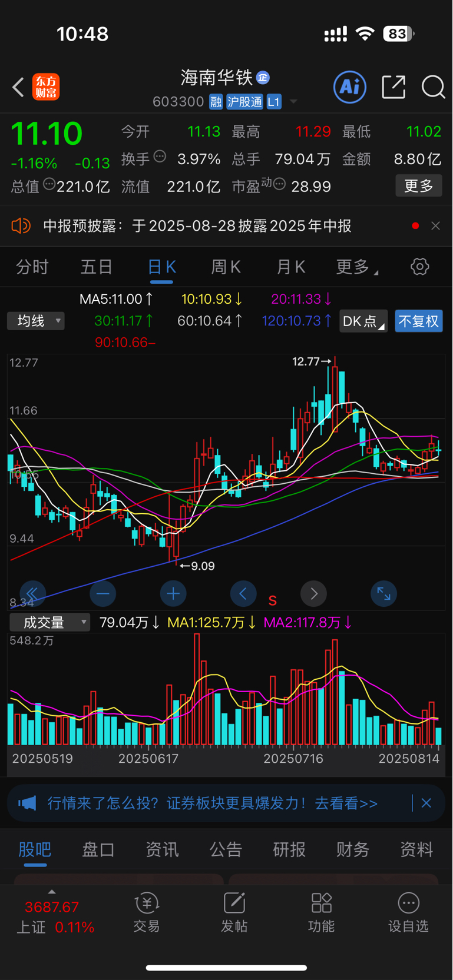This screenshot has height=980, width=453.
Task: Tap the 11.10 current price
Action: [x=47, y=134]
